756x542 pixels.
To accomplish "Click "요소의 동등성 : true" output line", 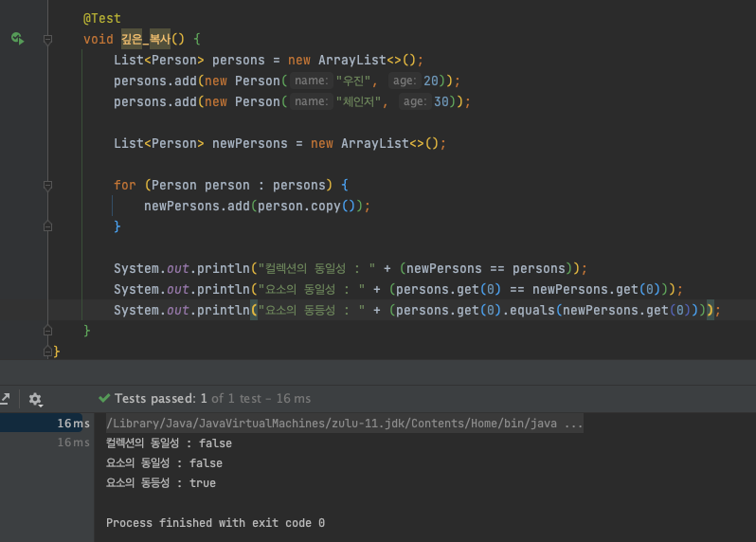I will click(x=161, y=482).
